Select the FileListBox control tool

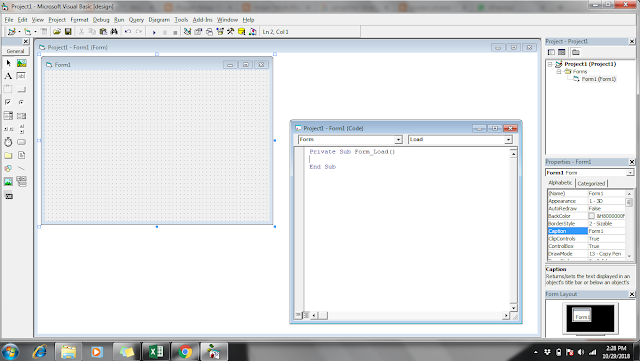(x=22, y=156)
